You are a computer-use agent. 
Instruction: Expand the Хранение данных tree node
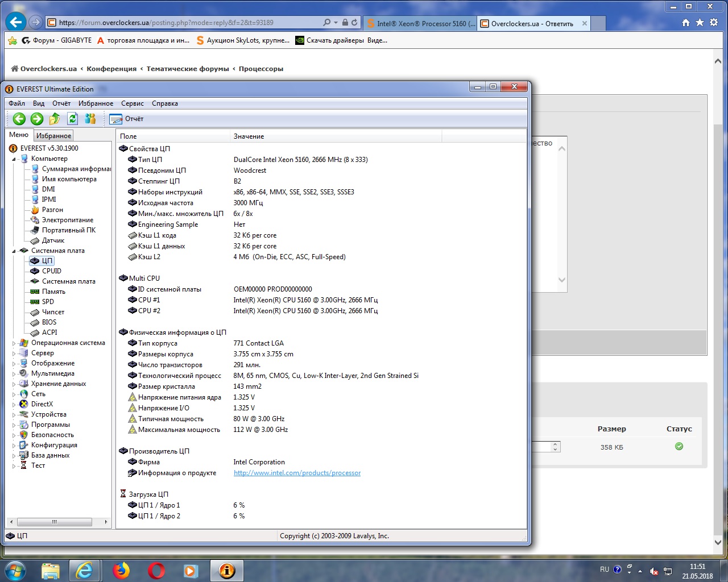pyautogui.click(x=14, y=384)
